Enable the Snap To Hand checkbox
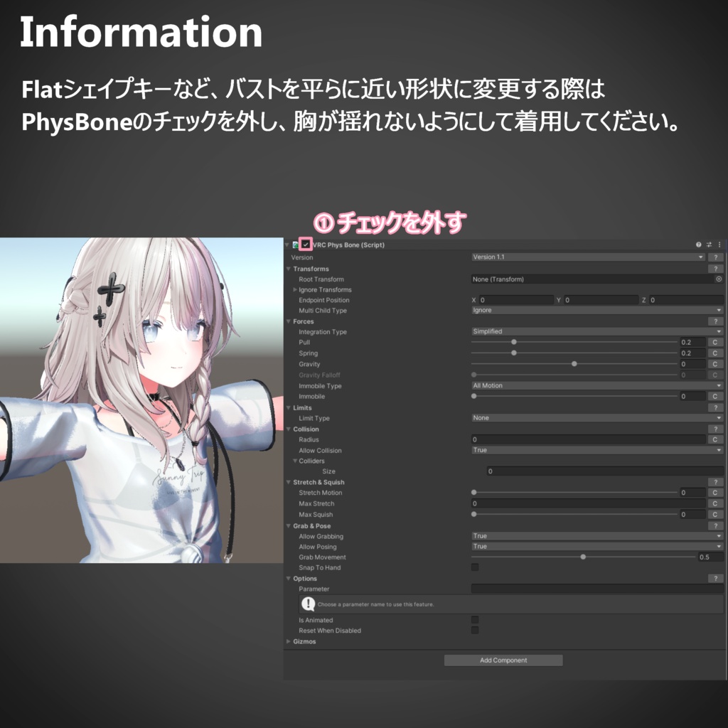 click(474, 567)
